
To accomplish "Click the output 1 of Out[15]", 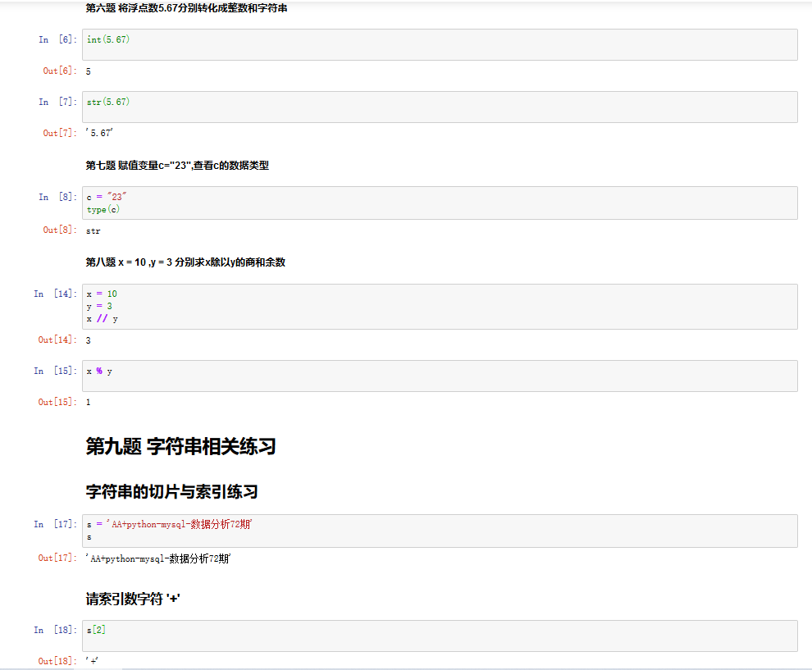I will [88, 403].
